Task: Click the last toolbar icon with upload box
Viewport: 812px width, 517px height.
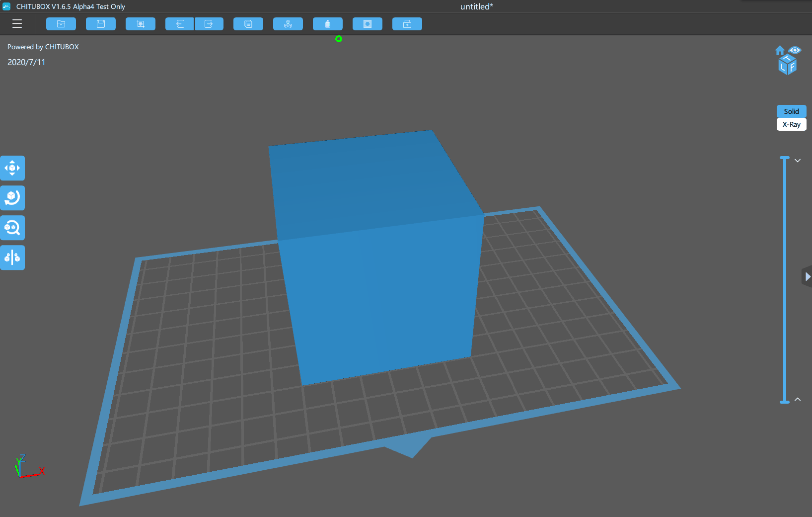Action: [x=407, y=24]
